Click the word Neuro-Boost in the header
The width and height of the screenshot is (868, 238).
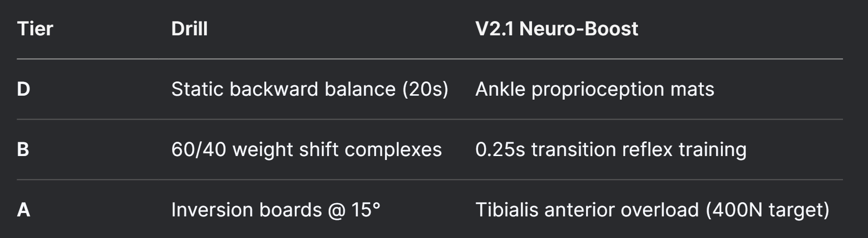(x=579, y=29)
